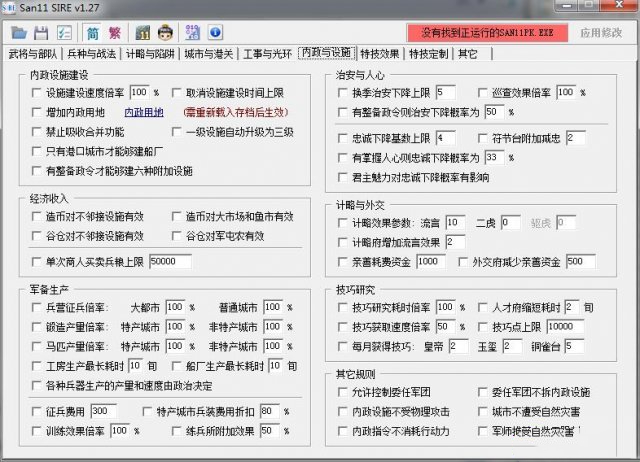Image resolution: width=640 pixels, height=462 pixels.
Task: Click the checklist toolbar icon
Action: click(64, 33)
